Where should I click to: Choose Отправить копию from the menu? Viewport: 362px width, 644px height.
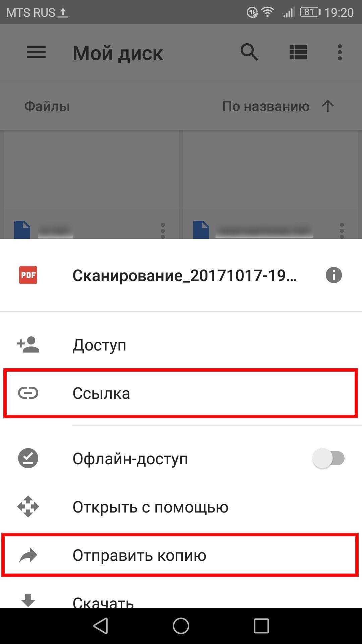tap(181, 555)
